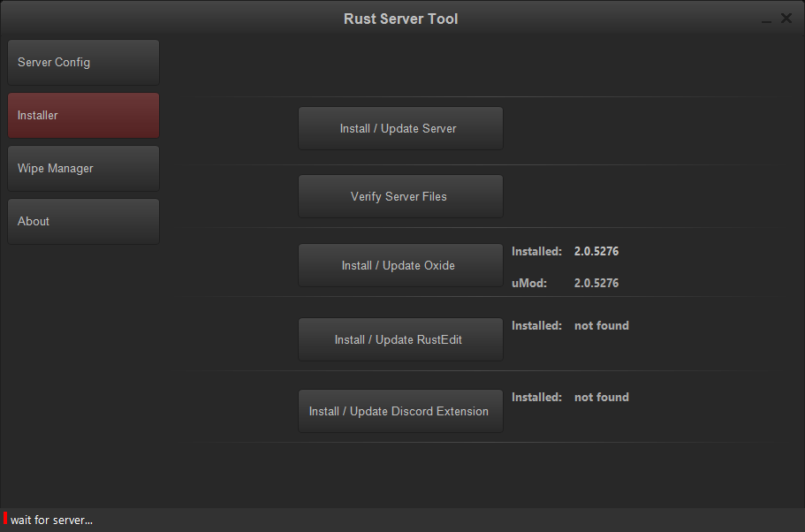Close the Rust Server Tool window
805x532 pixels.
(x=786, y=19)
